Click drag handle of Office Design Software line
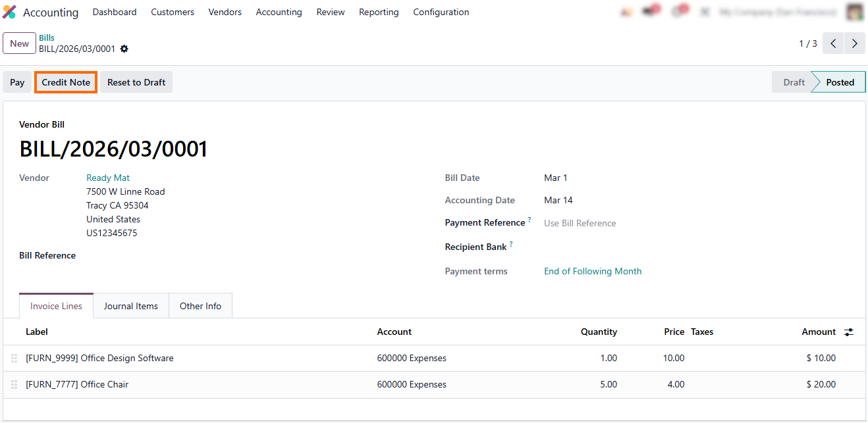The width and height of the screenshot is (868, 423). [14, 359]
